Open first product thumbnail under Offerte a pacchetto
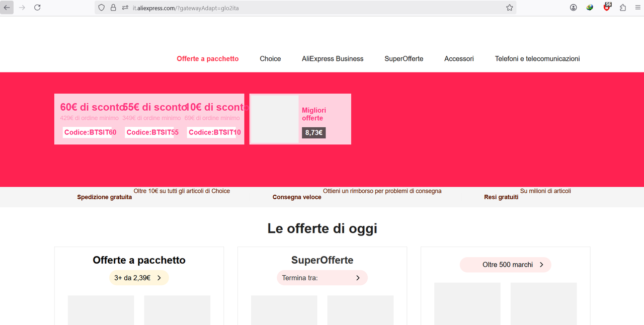 (x=101, y=310)
